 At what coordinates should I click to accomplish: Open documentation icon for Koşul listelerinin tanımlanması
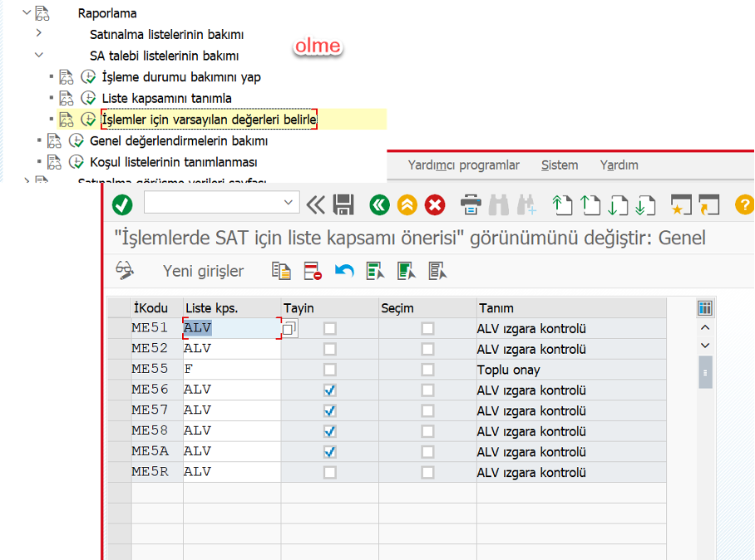54,162
